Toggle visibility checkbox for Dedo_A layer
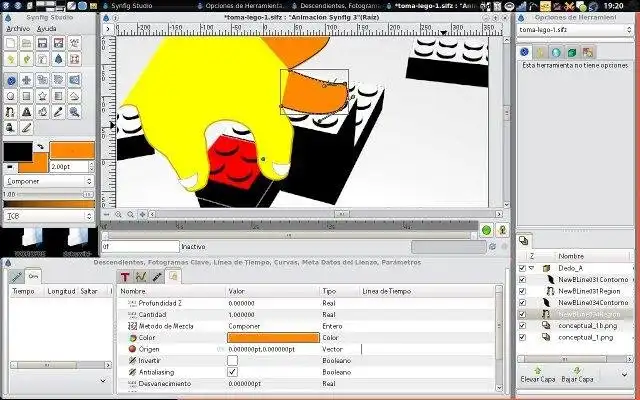 pyautogui.click(x=522, y=268)
